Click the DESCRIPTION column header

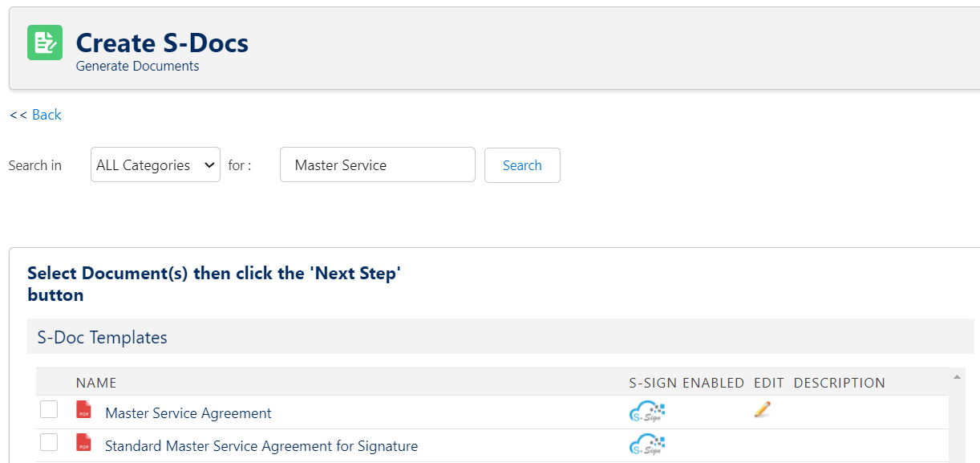click(840, 383)
